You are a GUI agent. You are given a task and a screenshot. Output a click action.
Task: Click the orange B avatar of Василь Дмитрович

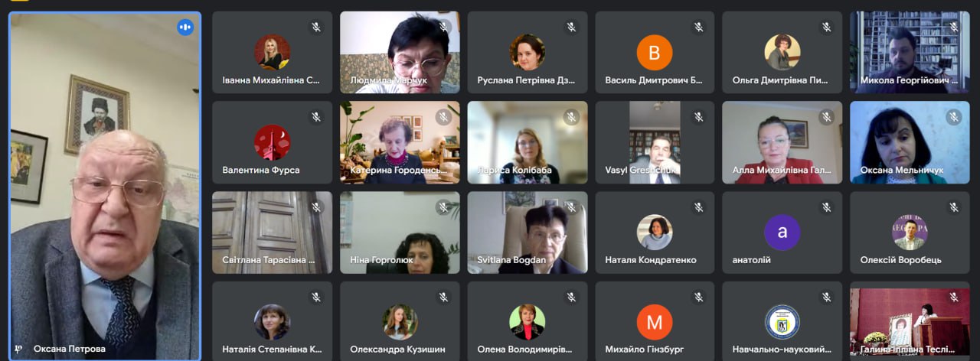coord(655,53)
